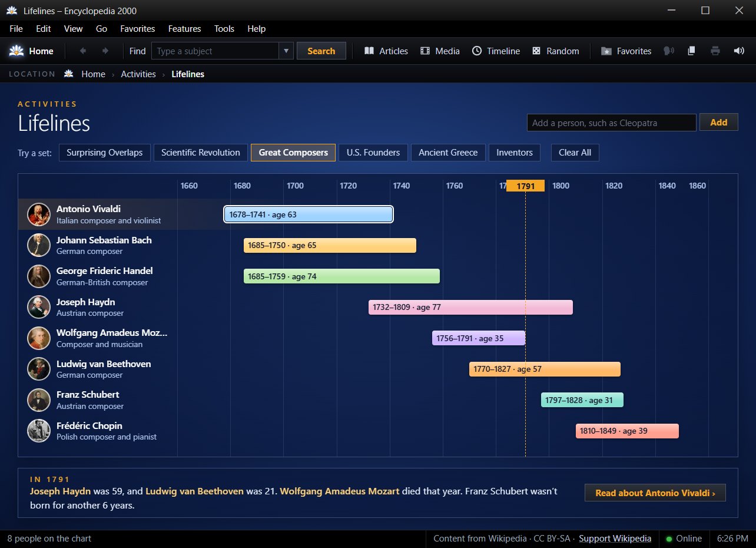Click the Add button
The width and height of the screenshot is (756, 548).
click(x=719, y=123)
